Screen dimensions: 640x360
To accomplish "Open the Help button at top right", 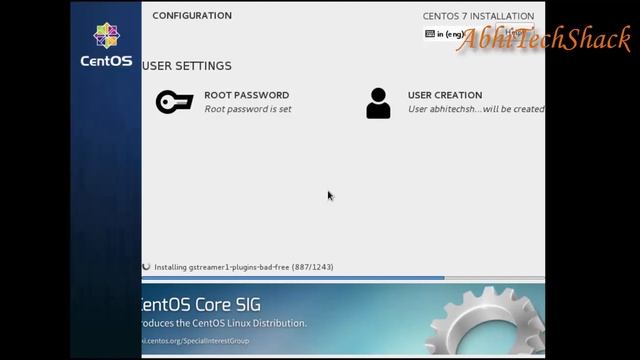I will 514,32.
